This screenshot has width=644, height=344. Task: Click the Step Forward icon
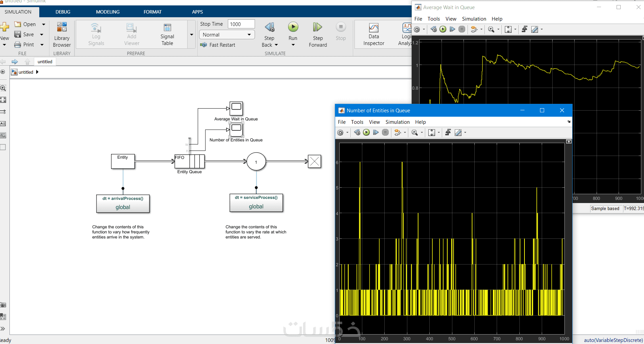pyautogui.click(x=317, y=27)
